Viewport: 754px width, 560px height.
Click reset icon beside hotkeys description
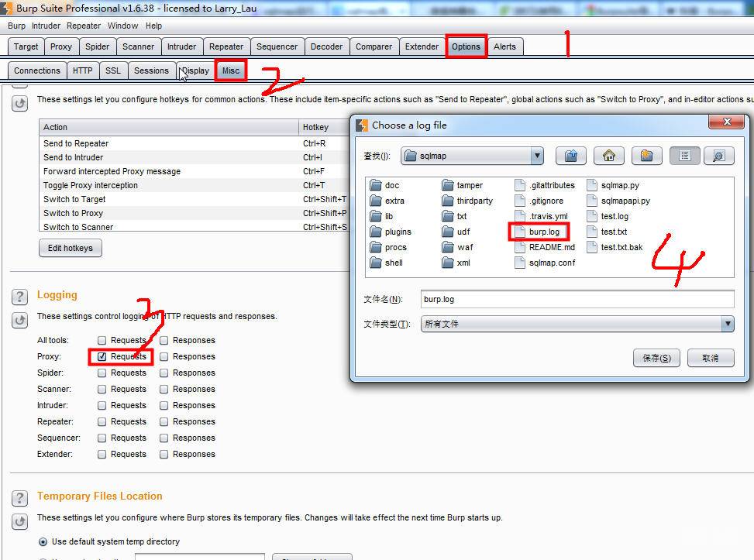19,103
